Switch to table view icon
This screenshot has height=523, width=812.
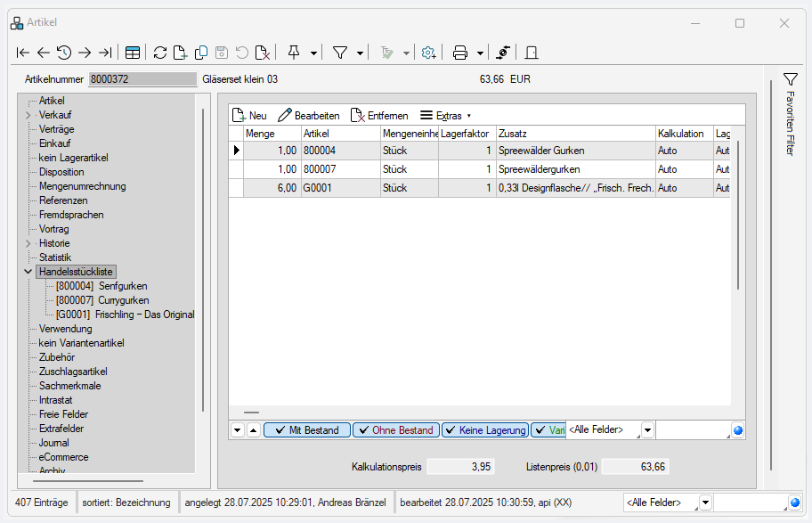coord(132,53)
